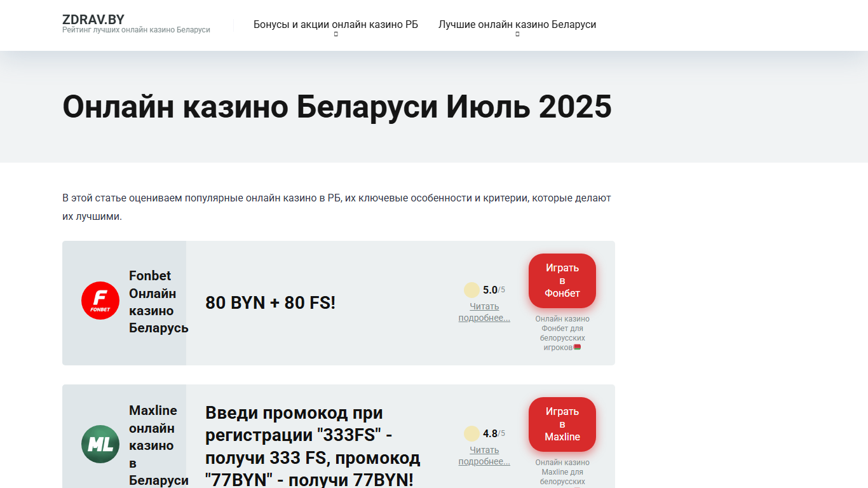The height and width of the screenshot is (488, 868).
Task: Click the 5.0 rating value
Action: point(490,290)
